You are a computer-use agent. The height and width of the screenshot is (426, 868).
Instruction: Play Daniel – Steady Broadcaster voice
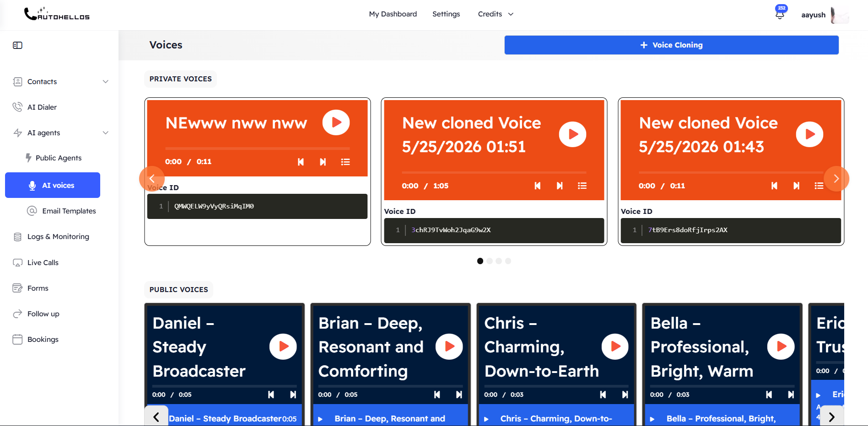click(x=283, y=346)
